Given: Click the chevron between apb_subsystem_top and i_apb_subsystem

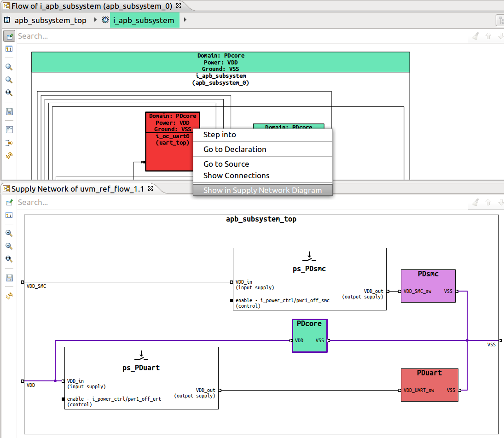Looking at the screenshot, I should click(96, 20).
